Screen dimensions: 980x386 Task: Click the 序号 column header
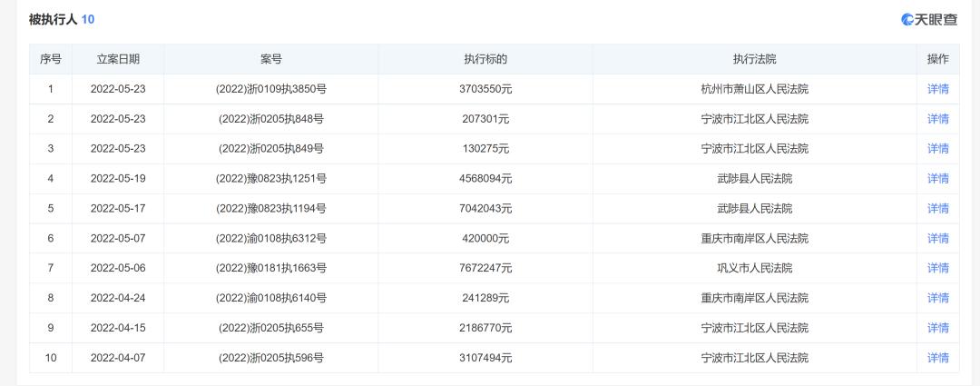51,59
